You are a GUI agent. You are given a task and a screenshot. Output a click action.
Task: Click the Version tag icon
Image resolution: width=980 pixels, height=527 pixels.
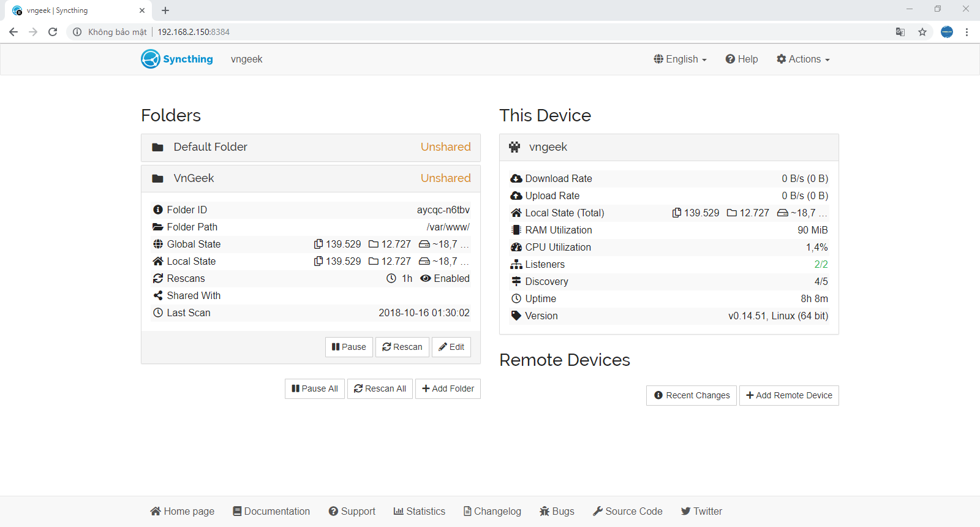click(x=516, y=316)
